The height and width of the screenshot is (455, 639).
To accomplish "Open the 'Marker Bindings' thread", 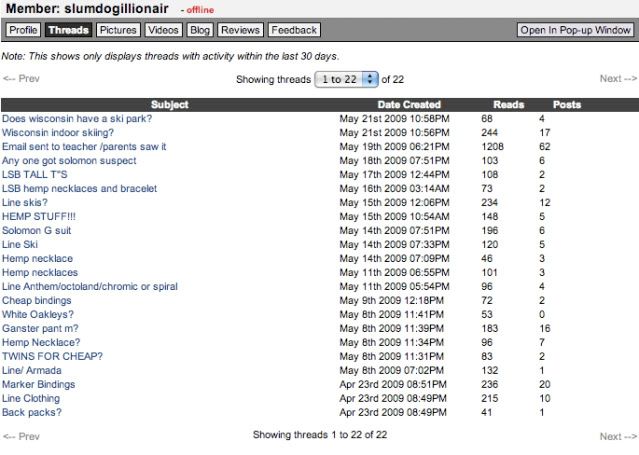I will (x=38, y=384).
